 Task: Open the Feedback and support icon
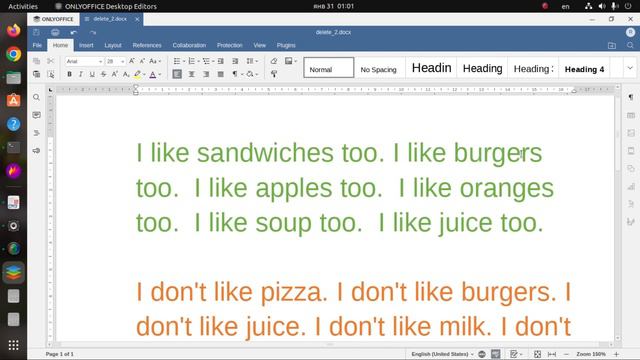(x=36, y=151)
